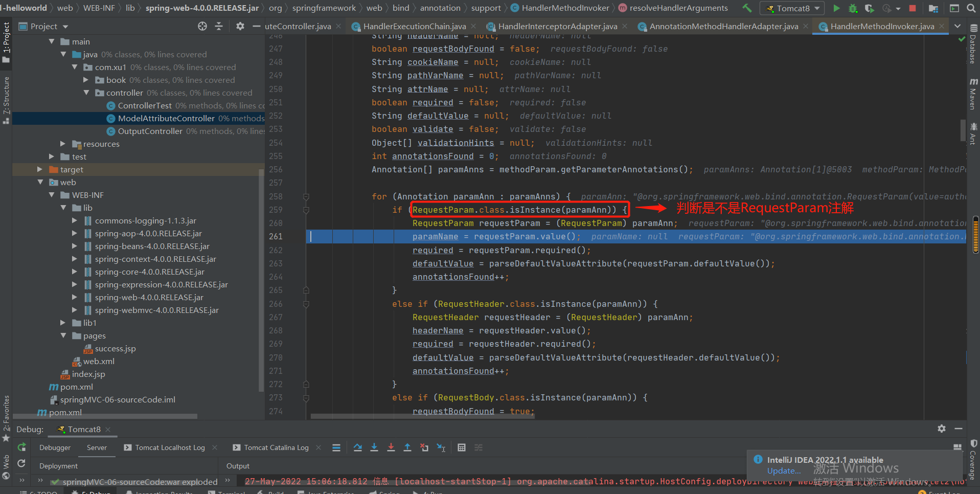Switch to AnnotationMethodHandlerAdapter.java tab
This screenshot has height=494, width=980.
point(723,26)
